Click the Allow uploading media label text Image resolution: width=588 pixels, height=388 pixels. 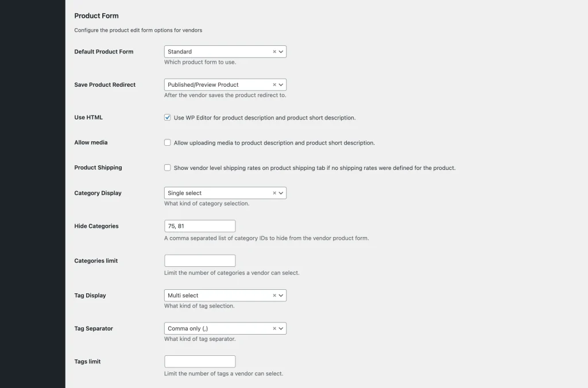tap(274, 143)
